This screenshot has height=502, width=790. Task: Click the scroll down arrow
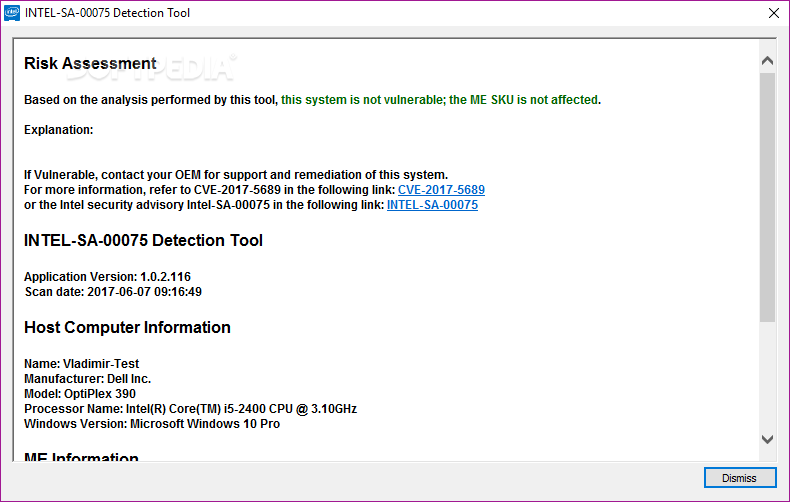pyautogui.click(x=767, y=439)
